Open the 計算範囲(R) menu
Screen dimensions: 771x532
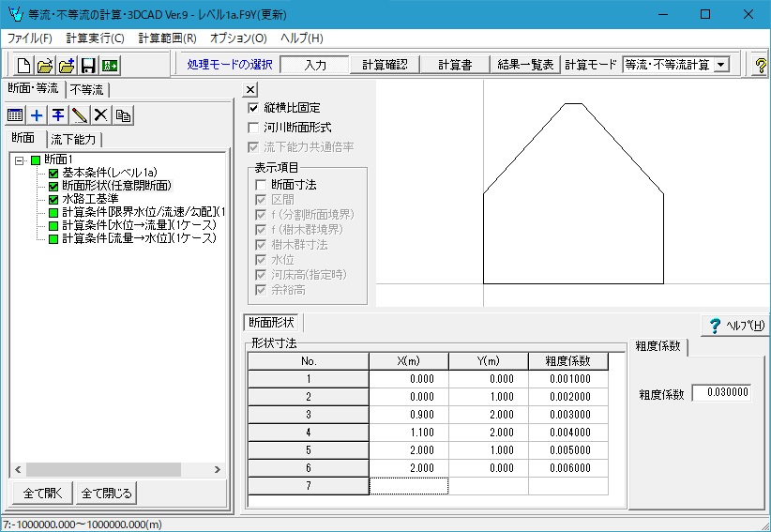(167, 38)
